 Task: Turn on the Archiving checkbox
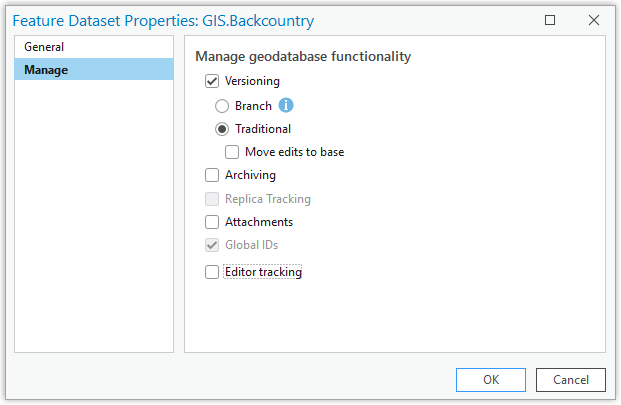(212, 176)
